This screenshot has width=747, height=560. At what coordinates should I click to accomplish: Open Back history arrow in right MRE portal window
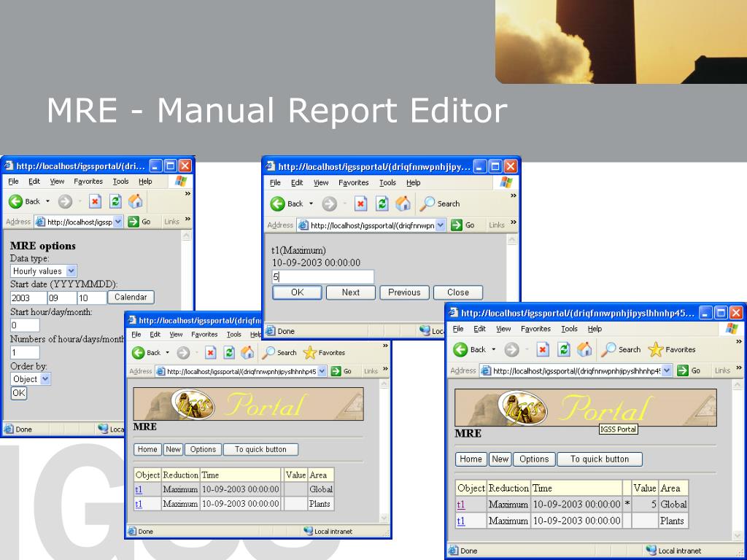tap(493, 349)
